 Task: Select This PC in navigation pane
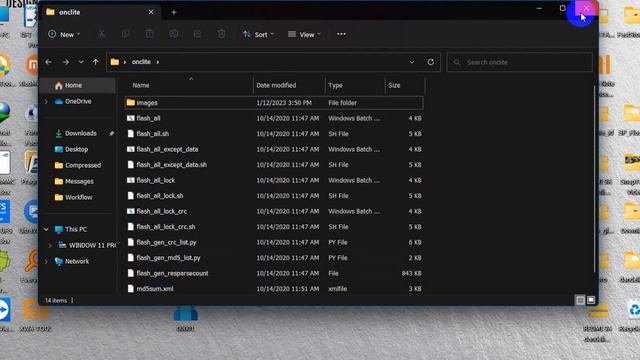pos(76,229)
